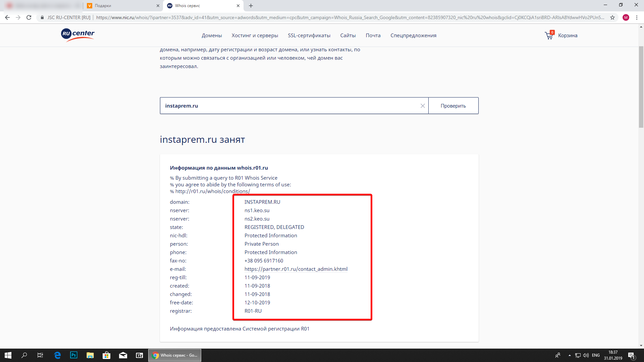Image resolution: width=644 pixels, height=362 pixels.
Task: Open Домены menu item
Action: click(x=212, y=36)
